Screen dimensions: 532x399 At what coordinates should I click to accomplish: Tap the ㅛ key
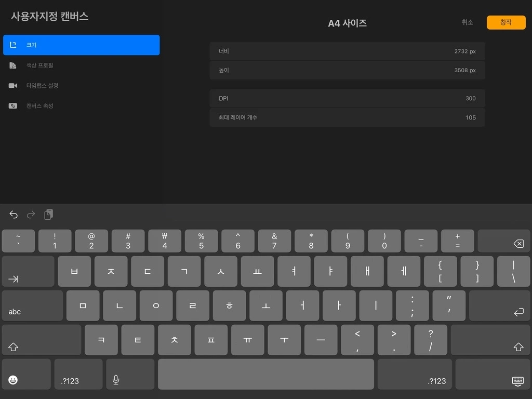point(258,271)
